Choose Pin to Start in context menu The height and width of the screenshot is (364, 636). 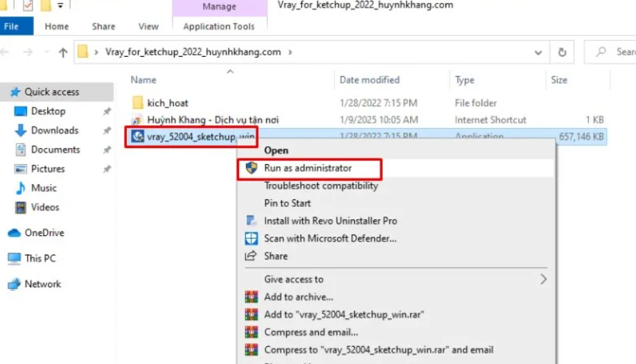(288, 203)
